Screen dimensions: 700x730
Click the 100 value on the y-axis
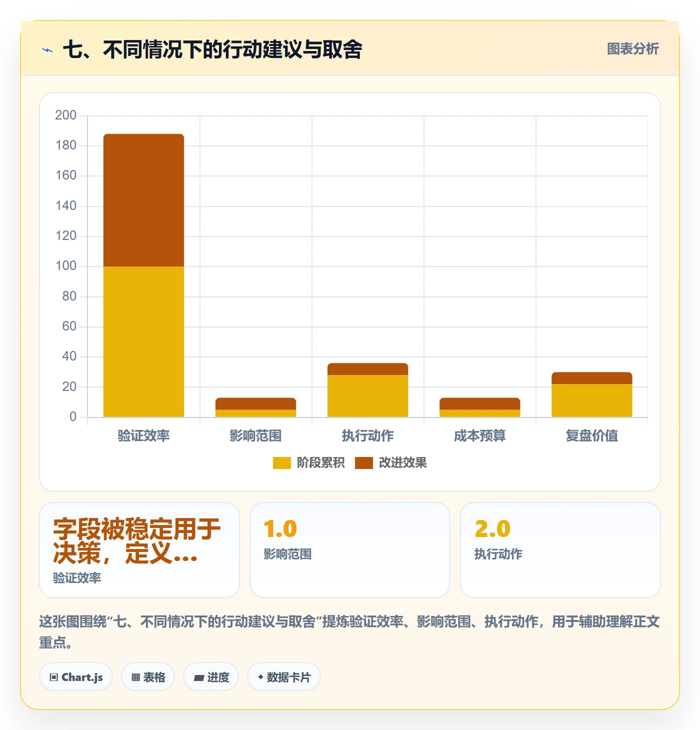point(65,266)
